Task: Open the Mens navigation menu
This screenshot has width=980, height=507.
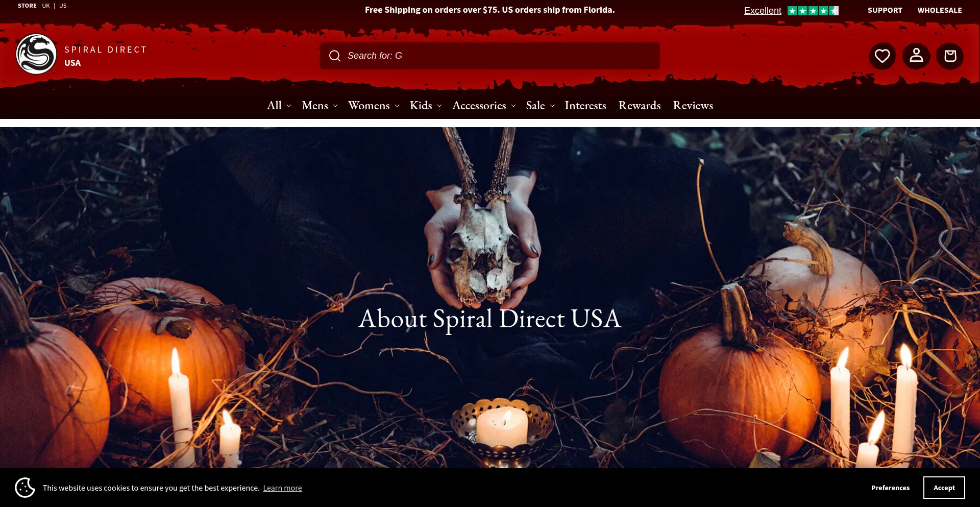Action: (315, 105)
